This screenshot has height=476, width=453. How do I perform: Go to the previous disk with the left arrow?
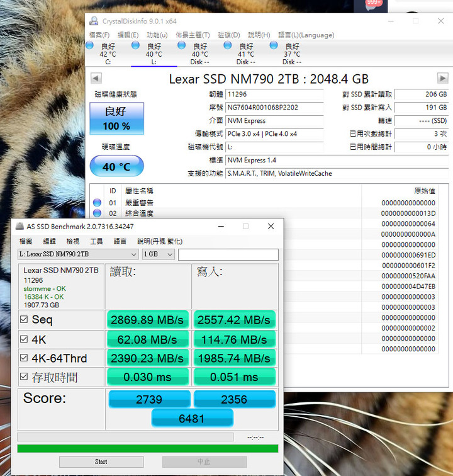[x=96, y=78]
